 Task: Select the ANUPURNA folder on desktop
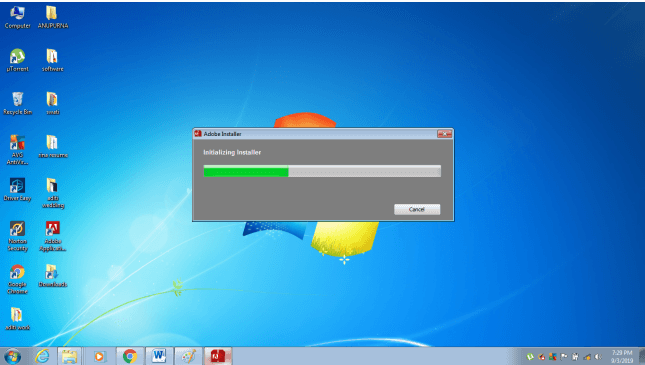point(53,17)
